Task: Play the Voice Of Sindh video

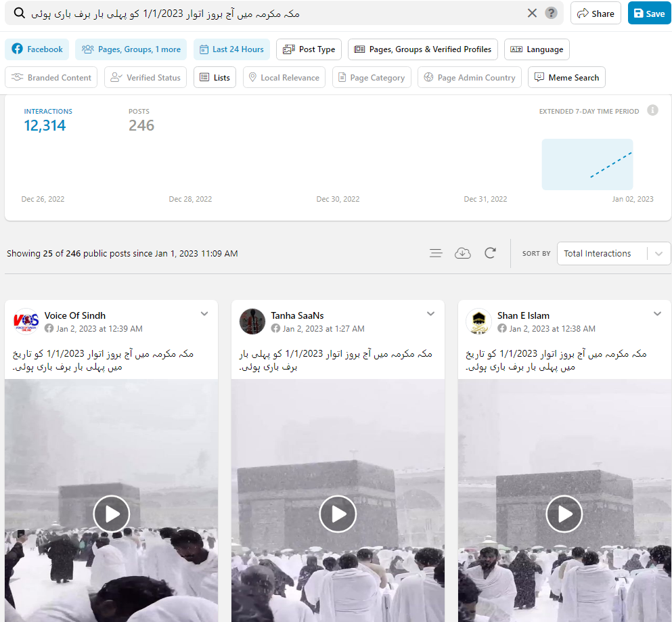Action: coord(112,514)
